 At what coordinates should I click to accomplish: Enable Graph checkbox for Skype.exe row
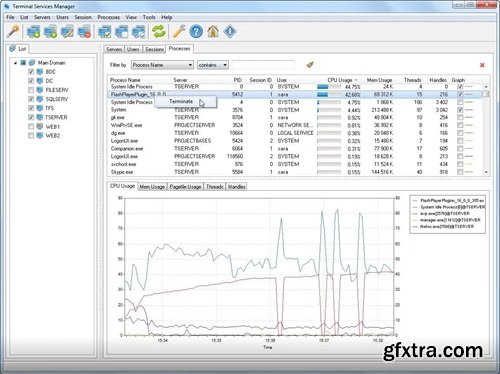click(x=460, y=172)
